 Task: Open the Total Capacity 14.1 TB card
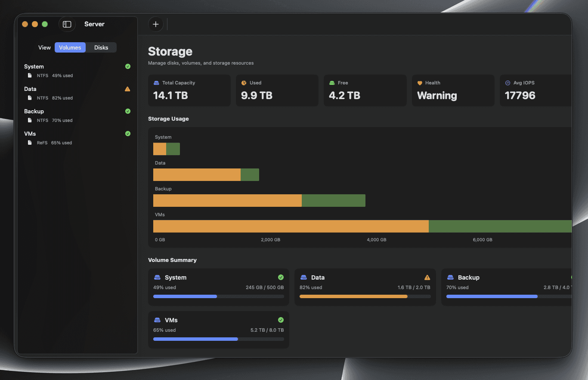[x=189, y=90]
